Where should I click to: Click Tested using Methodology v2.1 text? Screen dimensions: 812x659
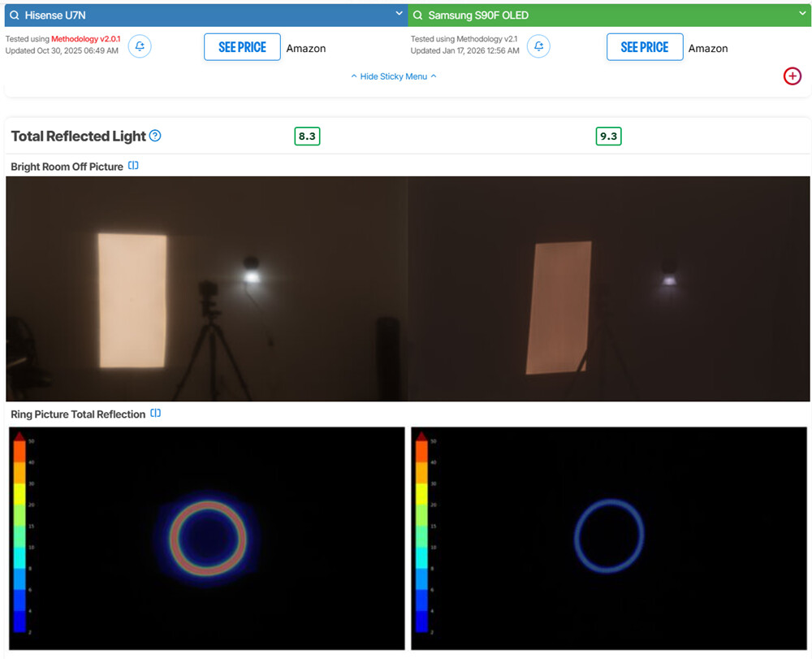(464, 39)
